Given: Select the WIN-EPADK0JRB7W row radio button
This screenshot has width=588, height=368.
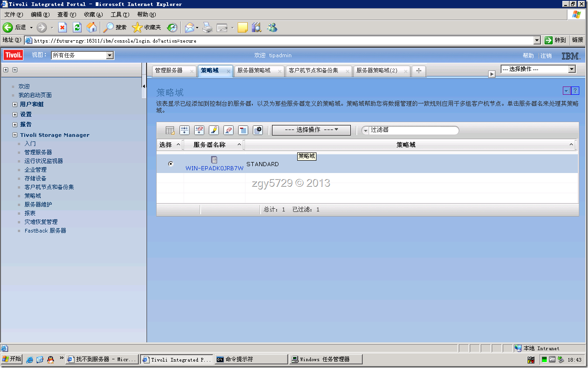Looking at the screenshot, I should pos(171,164).
